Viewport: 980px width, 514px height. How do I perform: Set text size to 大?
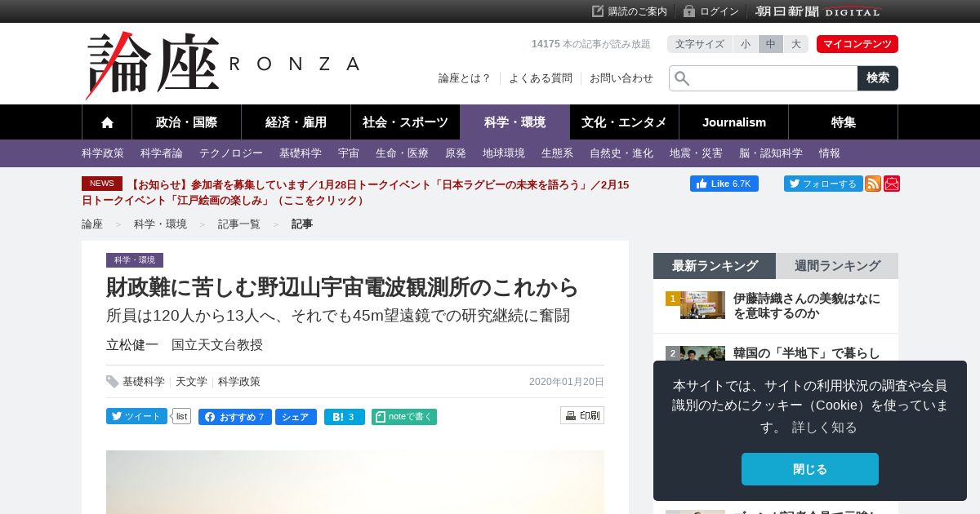click(x=795, y=44)
